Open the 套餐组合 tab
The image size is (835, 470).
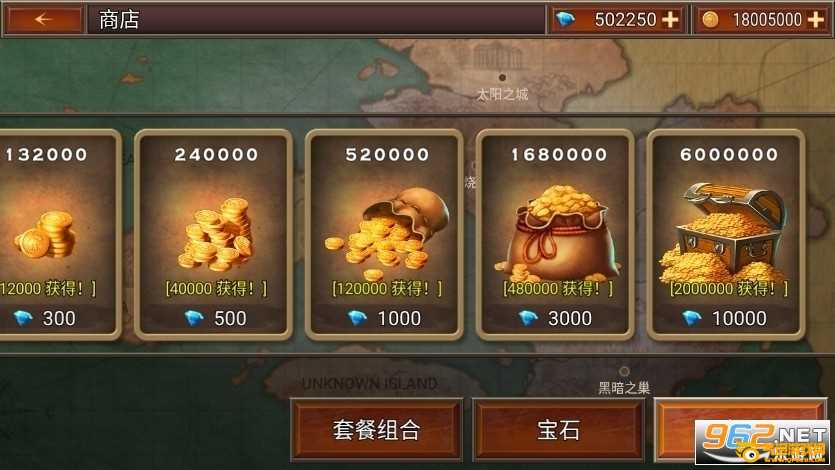tap(376, 430)
